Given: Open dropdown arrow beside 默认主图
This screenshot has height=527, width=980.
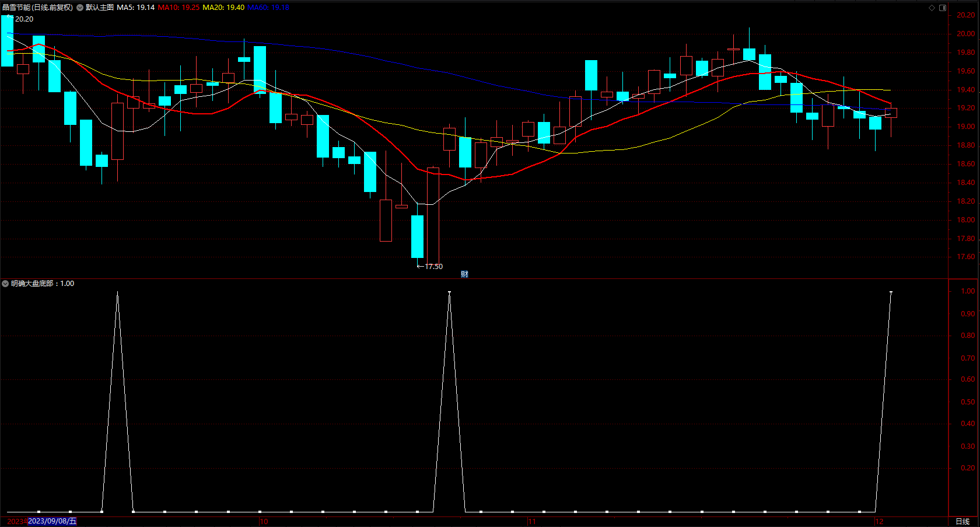Looking at the screenshot, I should click(80, 8).
